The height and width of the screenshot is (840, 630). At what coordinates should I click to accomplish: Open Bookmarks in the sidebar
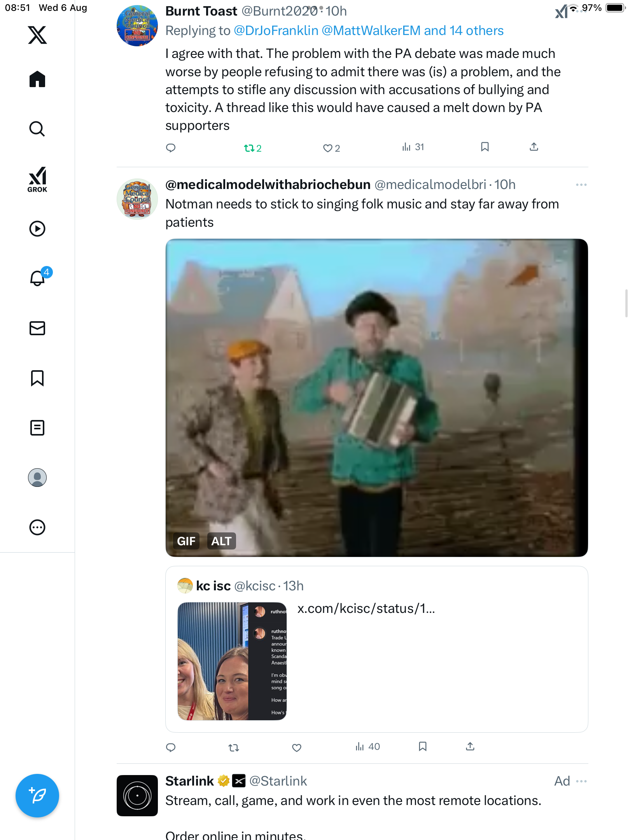(37, 378)
